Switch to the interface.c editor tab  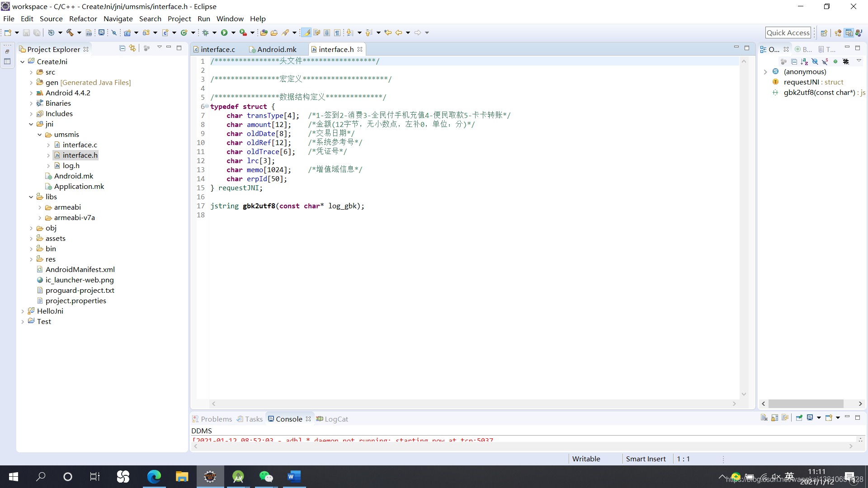[x=217, y=49]
